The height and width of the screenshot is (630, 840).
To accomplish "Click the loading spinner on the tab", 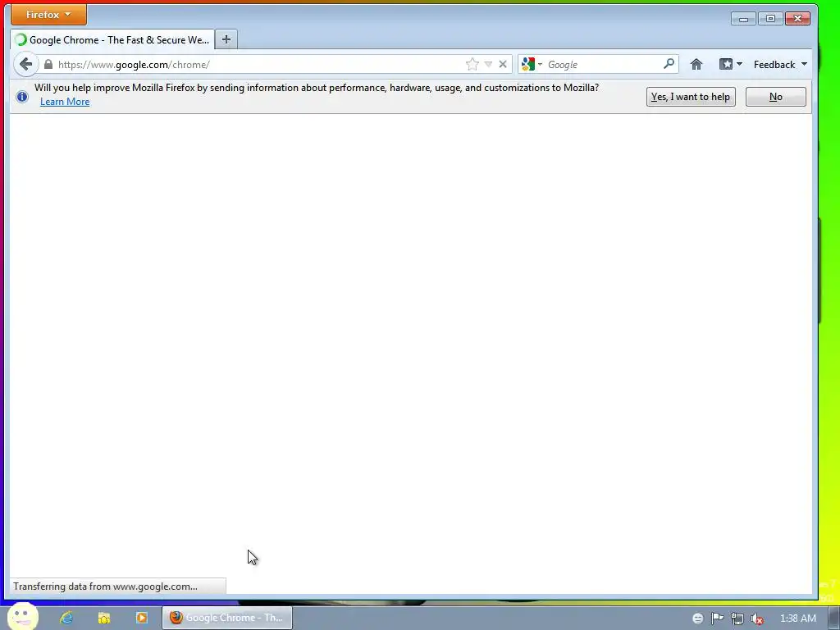I will click(x=21, y=39).
